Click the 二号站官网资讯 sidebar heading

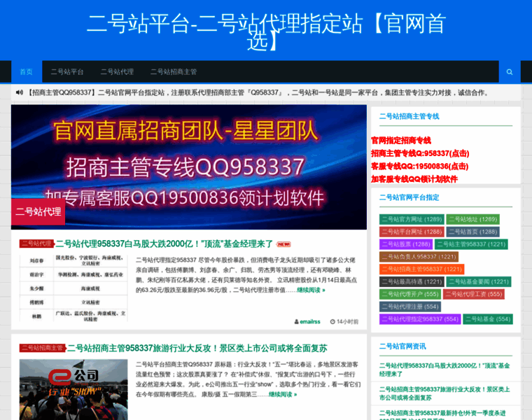pos(402,346)
